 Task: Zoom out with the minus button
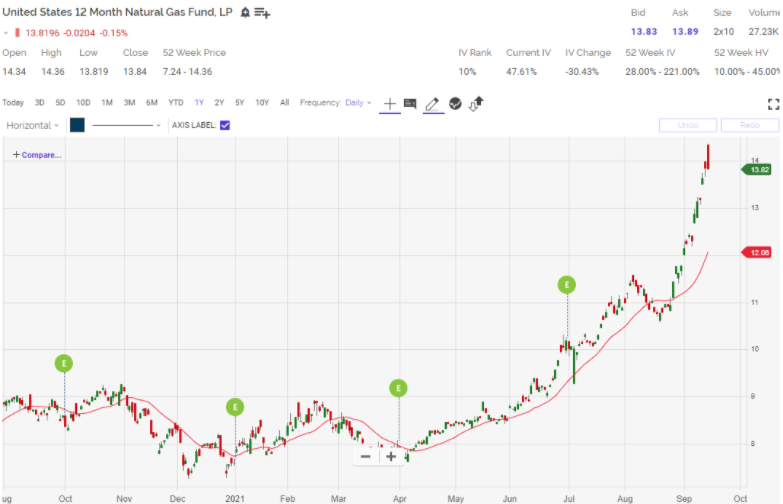pyautogui.click(x=366, y=457)
